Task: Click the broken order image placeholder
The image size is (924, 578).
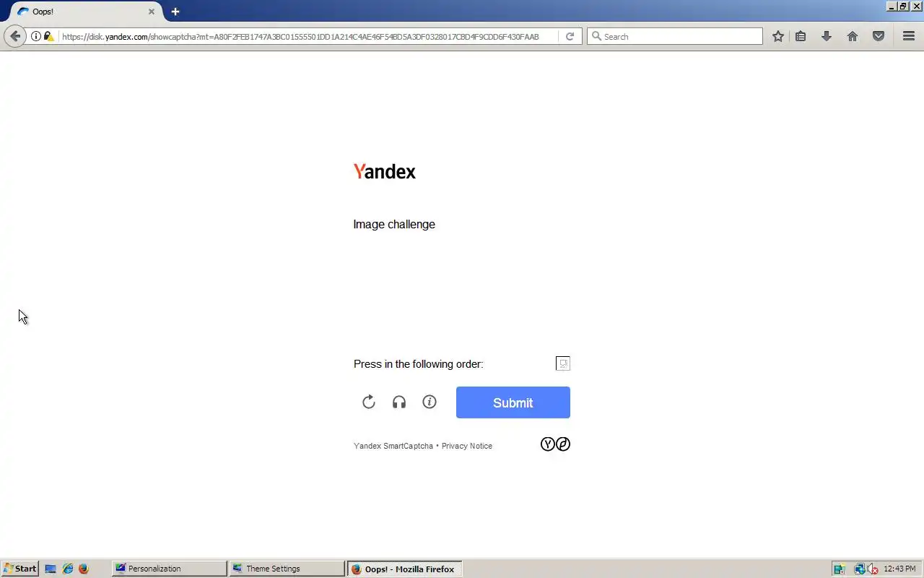Action: 563,363
